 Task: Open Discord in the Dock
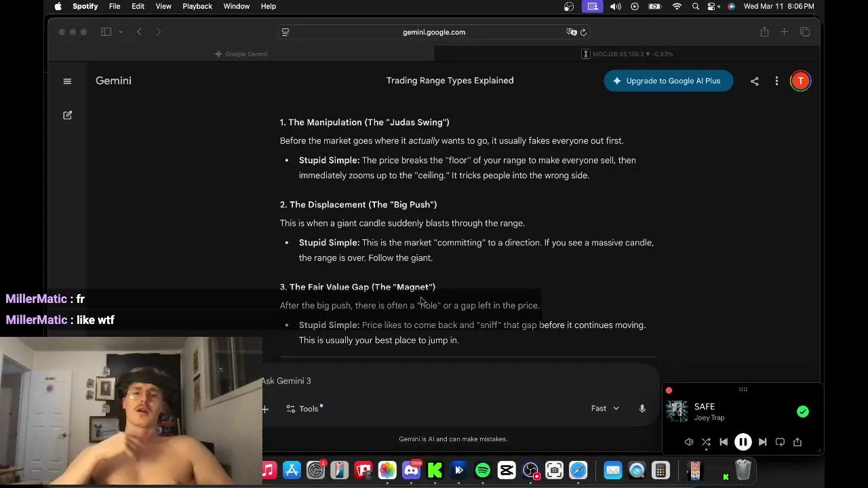click(x=411, y=470)
